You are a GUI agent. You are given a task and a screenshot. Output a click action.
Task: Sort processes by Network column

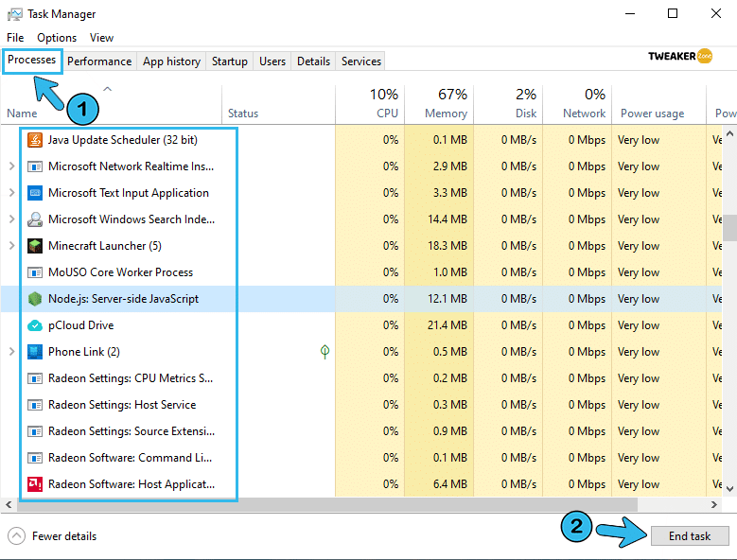577,105
